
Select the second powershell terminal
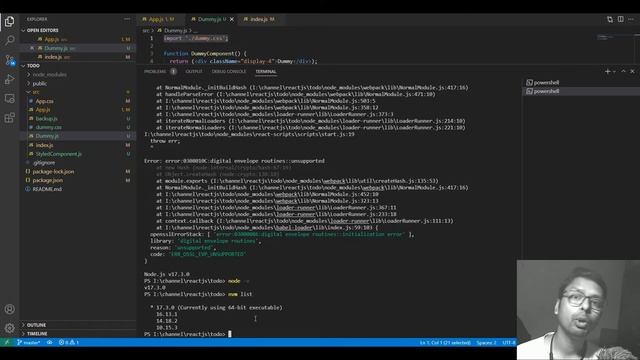pyautogui.click(x=581, y=91)
